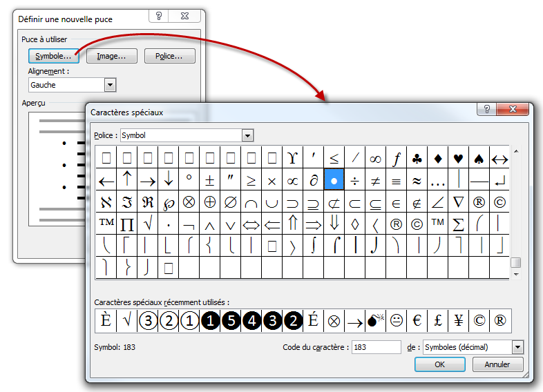Screen dimensions: 543x392
Task: Select the highlighted bullet dot character
Action: (334, 180)
